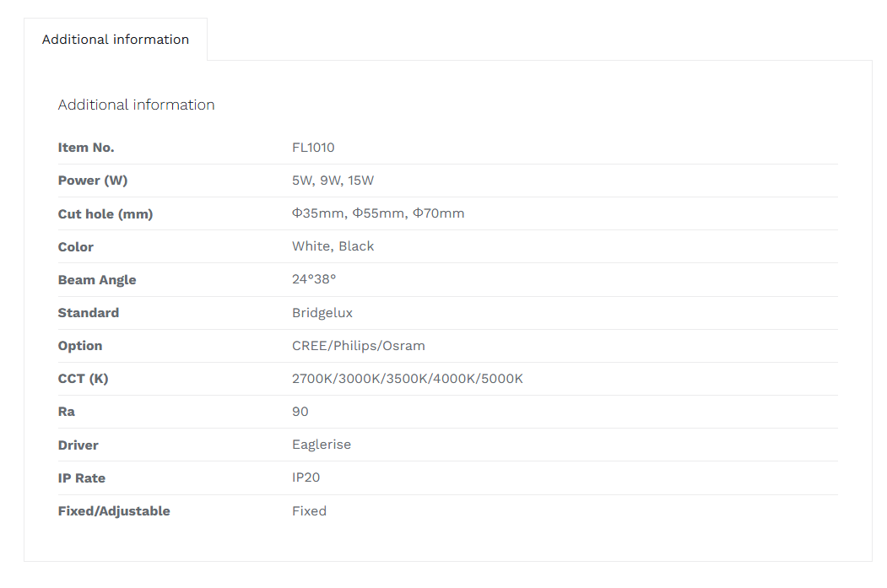The width and height of the screenshot is (887, 588).
Task: Select the Power (W) row label
Action: (93, 181)
